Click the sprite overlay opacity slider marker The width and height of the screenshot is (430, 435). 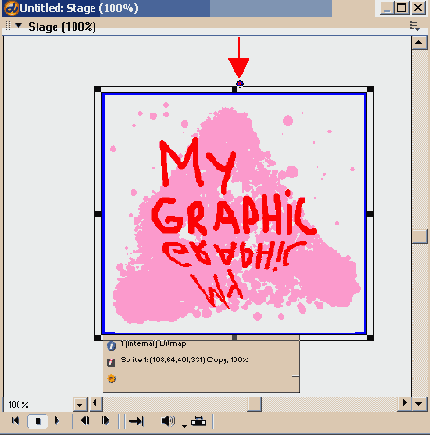pyautogui.click(x=295, y=376)
